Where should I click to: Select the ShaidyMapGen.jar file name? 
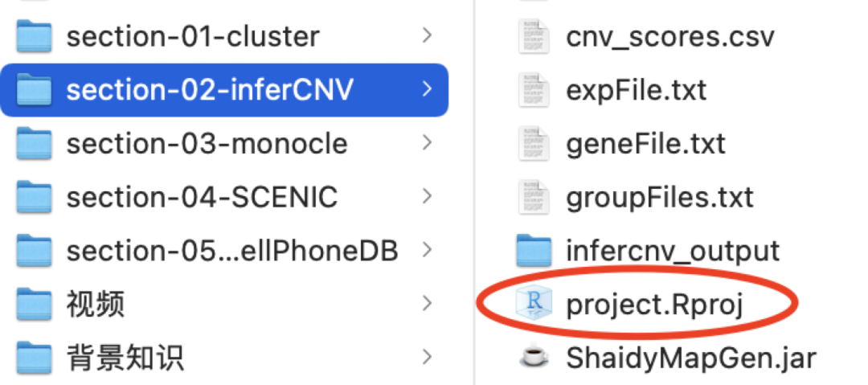(690, 357)
